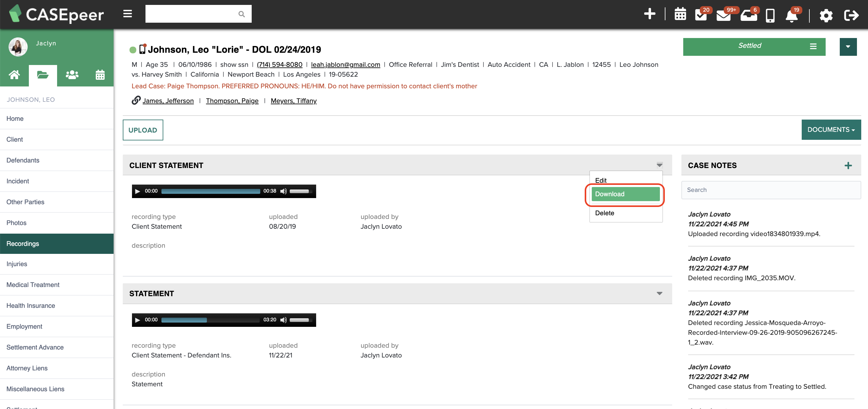Image resolution: width=868 pixels, height=409 pixels.
Task: Open Incident in case sidebar
Action: pos(56,181)
